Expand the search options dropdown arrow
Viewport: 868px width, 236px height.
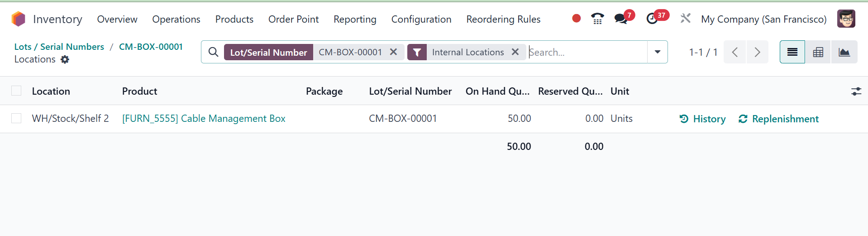click(x=658, y=52)
